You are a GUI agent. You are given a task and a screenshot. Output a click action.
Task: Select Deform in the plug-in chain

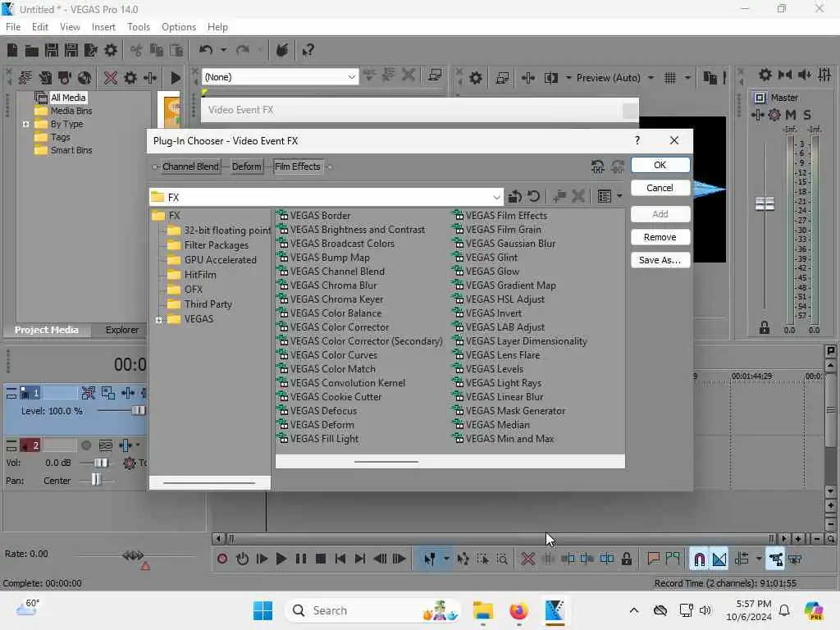click(246, 167)
